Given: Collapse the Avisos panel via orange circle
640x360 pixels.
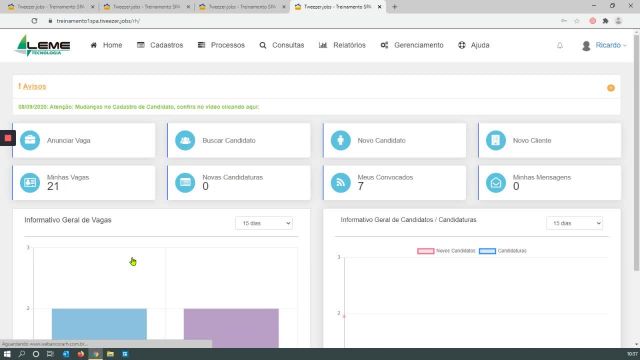Looking at the screenshot, I should (611, 88).
